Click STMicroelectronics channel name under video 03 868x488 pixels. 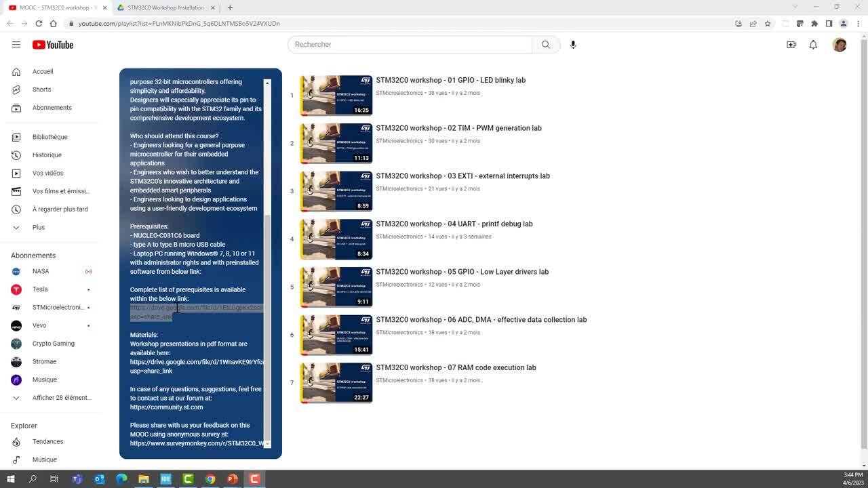pos(399,189)
